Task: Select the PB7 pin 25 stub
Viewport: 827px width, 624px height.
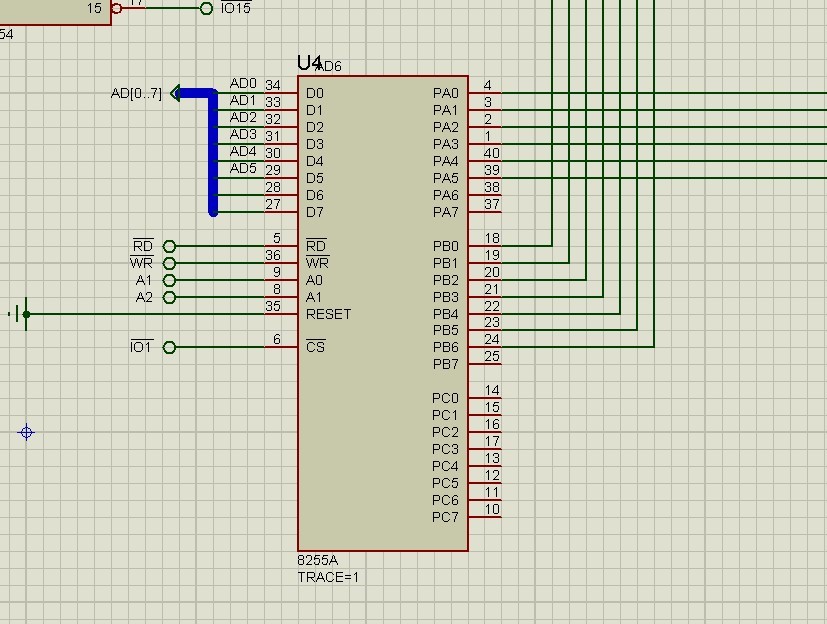Action: pos(485,364)
